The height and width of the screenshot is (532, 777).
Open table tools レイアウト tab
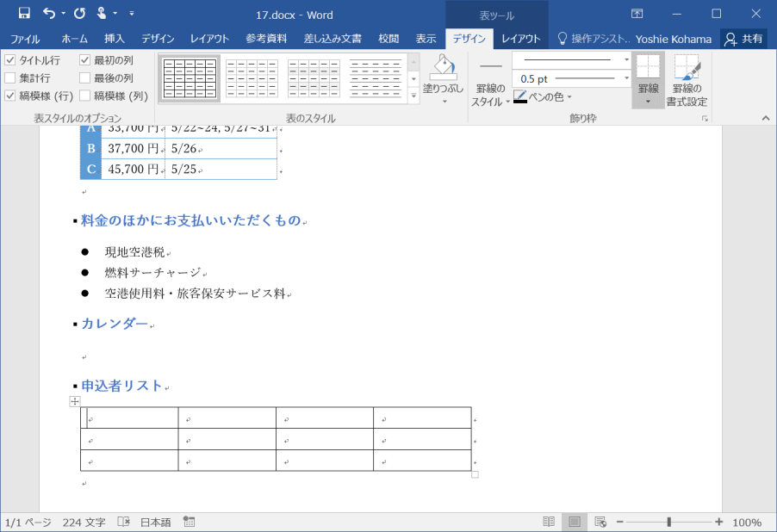[x=521, y=39]
